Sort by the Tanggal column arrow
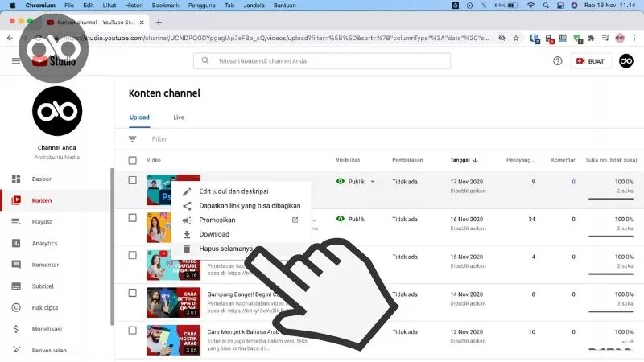The width and height of the screenshot is (644, 362). (x=475, y=160)
